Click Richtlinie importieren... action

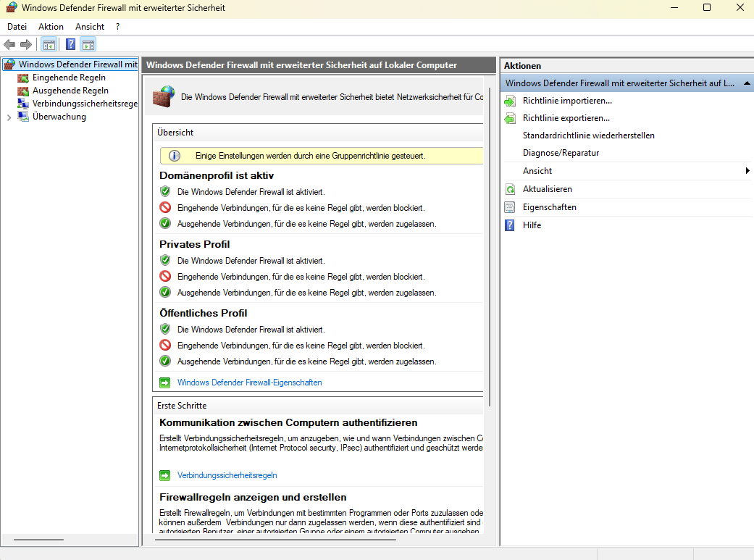tap(567, 101)
